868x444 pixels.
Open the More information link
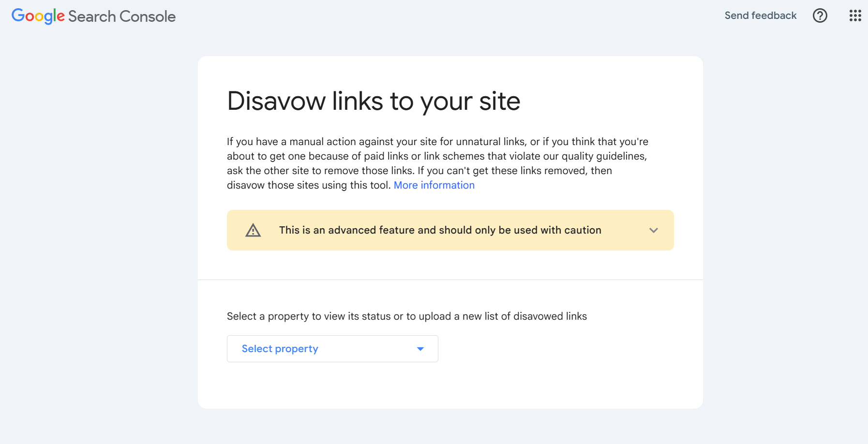434,185
